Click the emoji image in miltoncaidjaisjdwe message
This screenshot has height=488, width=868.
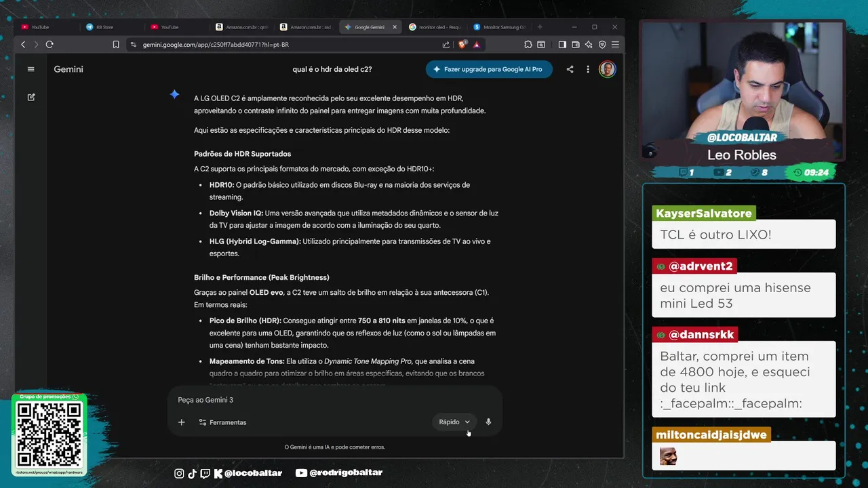pyautogui.click(x=668, y=456)
